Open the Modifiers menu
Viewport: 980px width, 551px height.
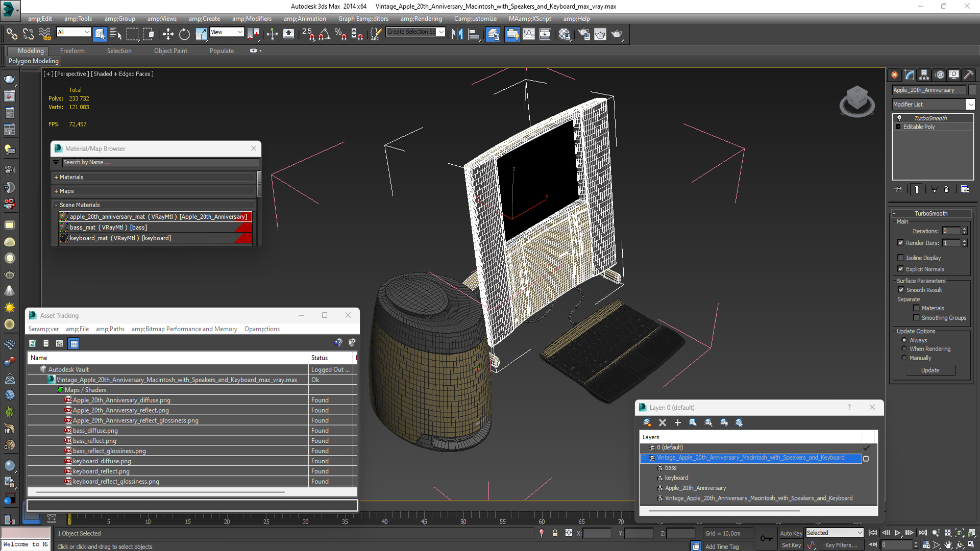tap(252, 19)
